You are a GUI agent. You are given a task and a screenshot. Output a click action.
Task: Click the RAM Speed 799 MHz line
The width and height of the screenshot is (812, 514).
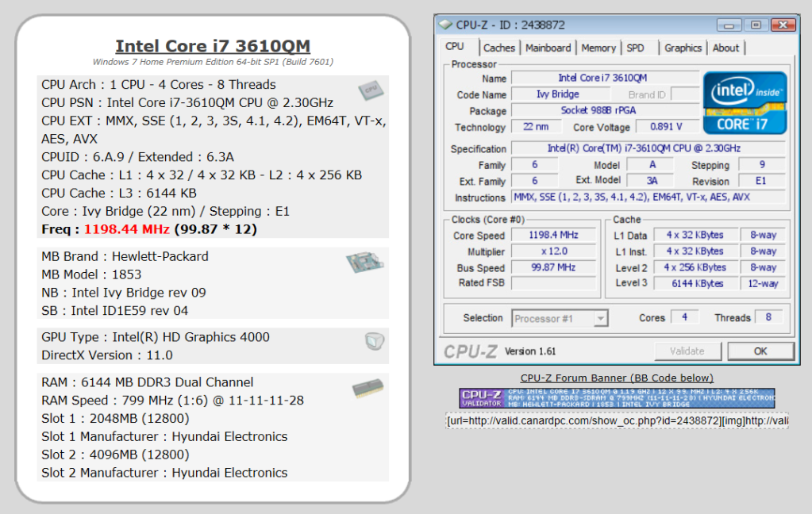(x=172, y=400)
